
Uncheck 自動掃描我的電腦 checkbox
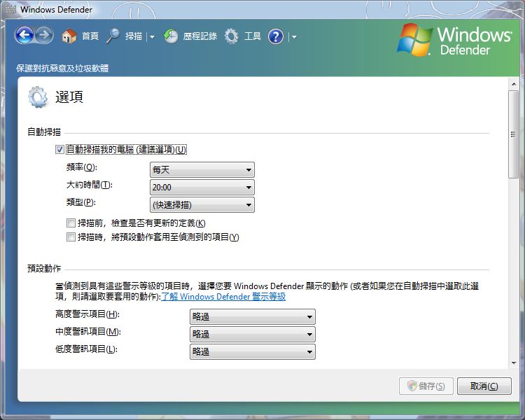coord(59,149)
